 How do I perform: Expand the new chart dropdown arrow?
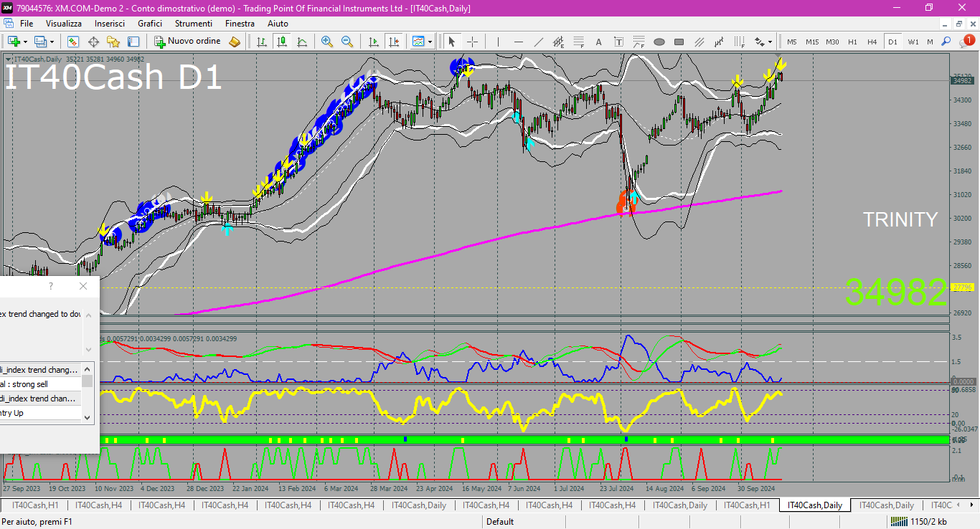(26, 42)
